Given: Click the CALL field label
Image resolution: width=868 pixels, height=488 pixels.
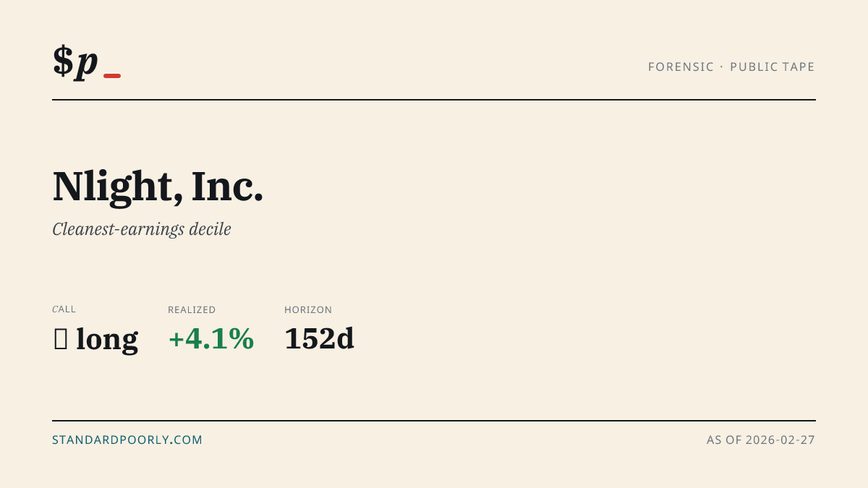Looking at the screenshot, I should click(64, 309).
